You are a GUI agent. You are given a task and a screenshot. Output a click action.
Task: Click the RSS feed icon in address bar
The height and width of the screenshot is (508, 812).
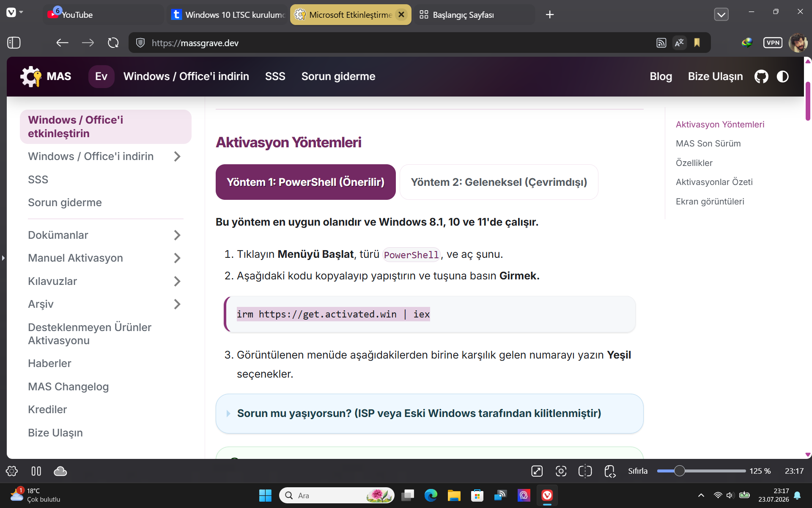tap(661, 43)
